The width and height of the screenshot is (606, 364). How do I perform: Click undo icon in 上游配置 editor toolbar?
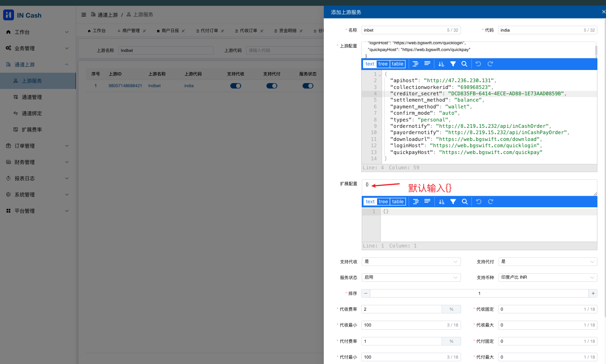tap(479, 64)
